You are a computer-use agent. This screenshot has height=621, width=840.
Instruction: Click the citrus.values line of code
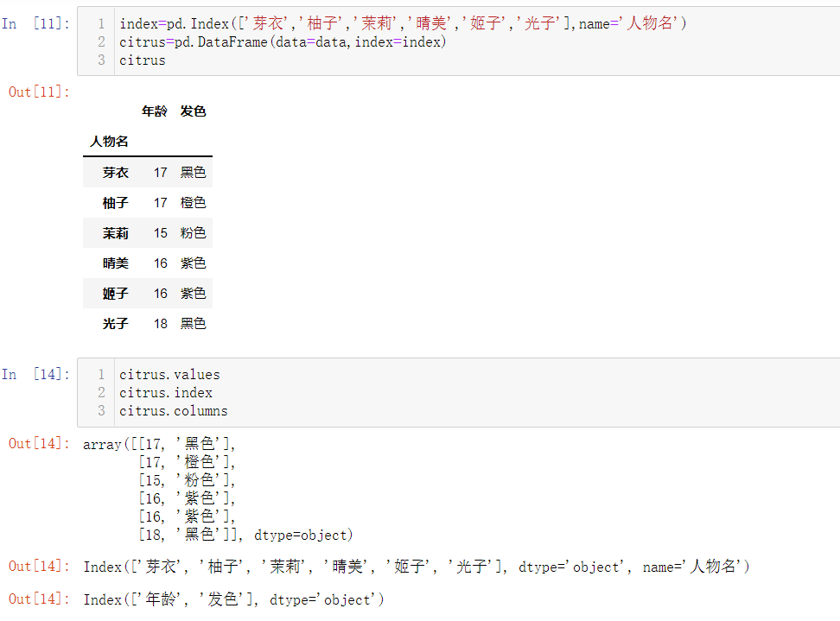(x=169, y=374)
